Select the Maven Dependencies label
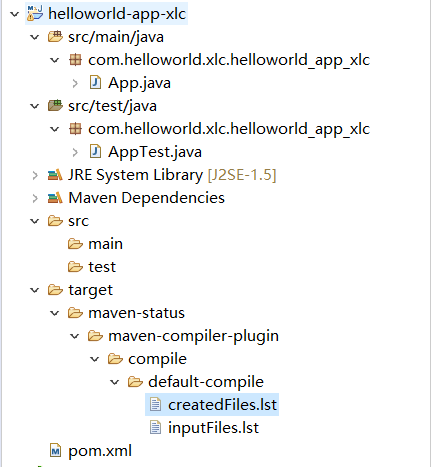The height and width of the screenshot is (467, 431). 146,198
